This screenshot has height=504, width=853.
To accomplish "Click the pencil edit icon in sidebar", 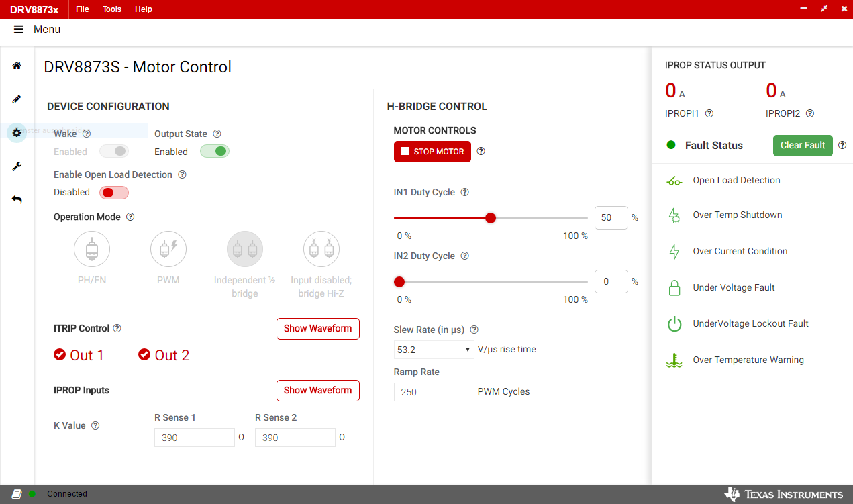I will coord(17,99).
